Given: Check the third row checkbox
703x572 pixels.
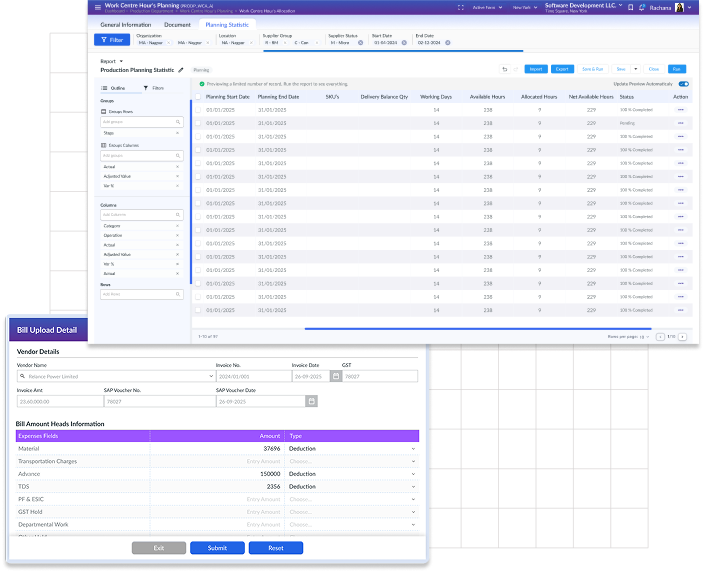Looking at the screenshot, I should [198, 136].
